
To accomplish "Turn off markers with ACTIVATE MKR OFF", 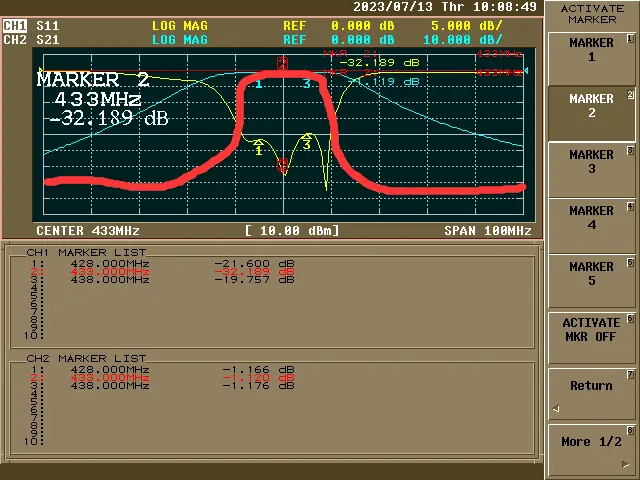I will [x=591, y=330].
